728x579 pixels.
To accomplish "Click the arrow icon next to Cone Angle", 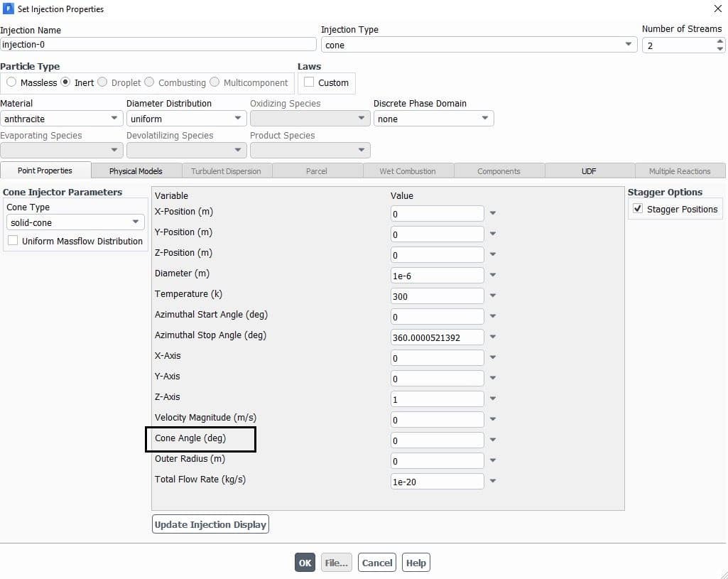I will click(x=492, y=440).
